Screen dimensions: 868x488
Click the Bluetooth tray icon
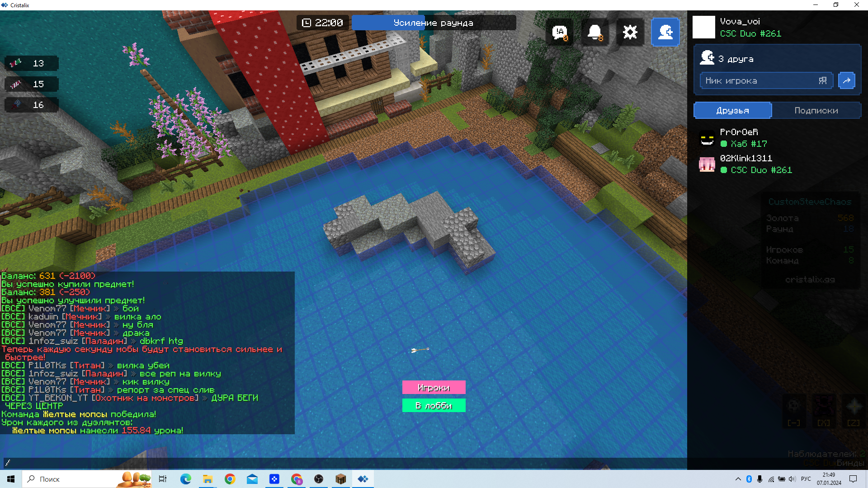[749, 479]
